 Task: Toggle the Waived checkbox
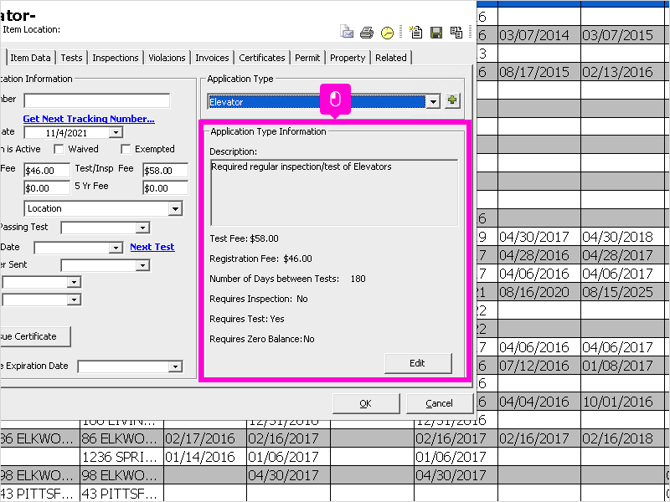[59, 149]
